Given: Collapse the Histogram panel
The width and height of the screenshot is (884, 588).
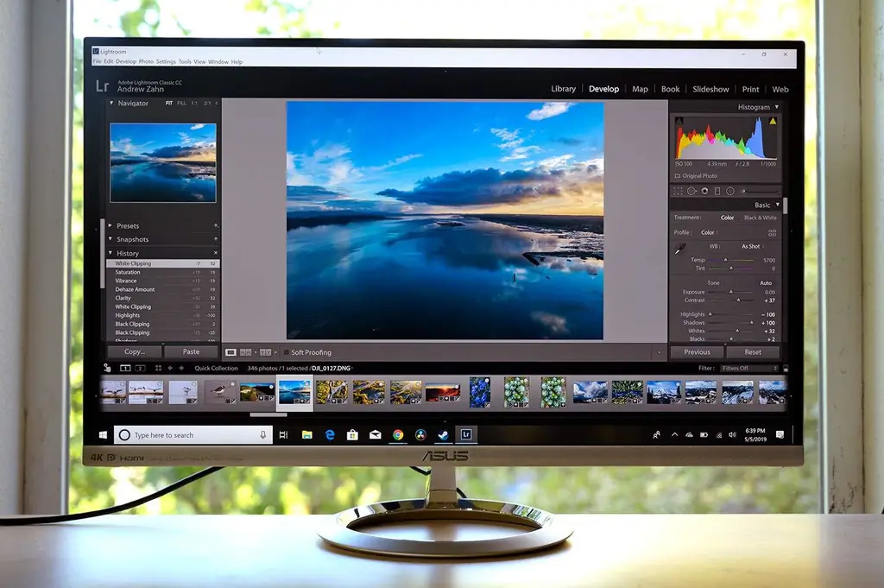Looking at the screenshot, I should [x=777, y=107].
